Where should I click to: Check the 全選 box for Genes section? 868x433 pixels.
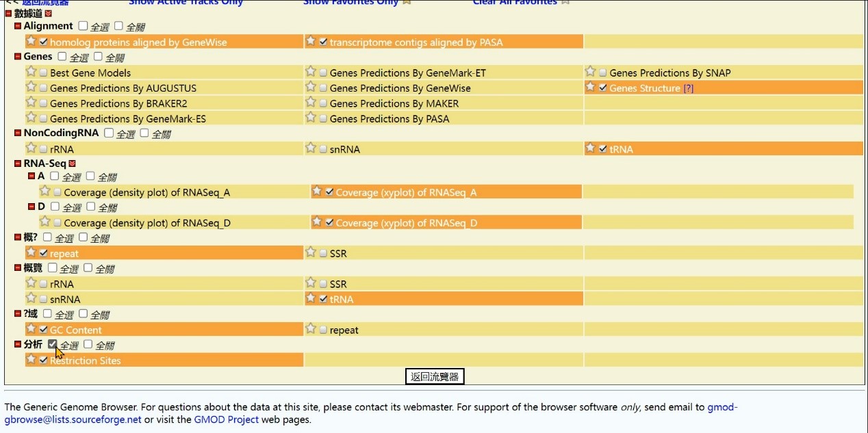[x=62, y=57]
